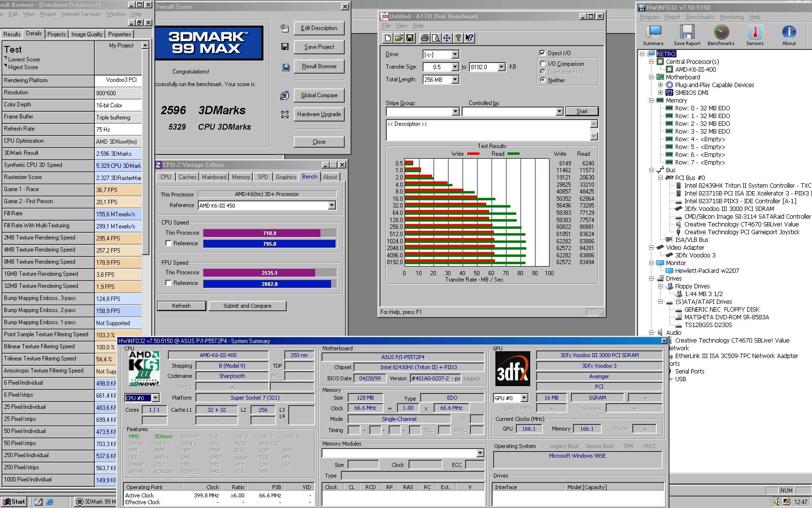Click the four-arrow move icon in ATTO toolbar
The image size is (812, 508).
click(x=447, y=38)
